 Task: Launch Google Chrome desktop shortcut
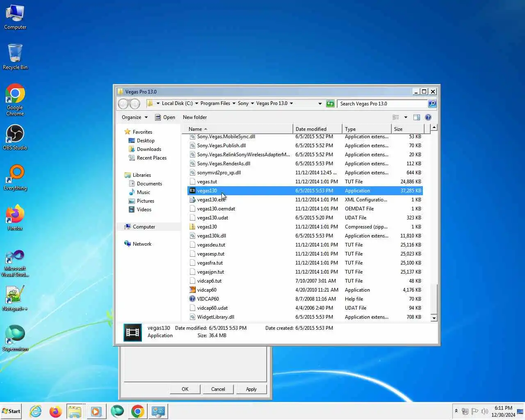click(x=15, y=100)
